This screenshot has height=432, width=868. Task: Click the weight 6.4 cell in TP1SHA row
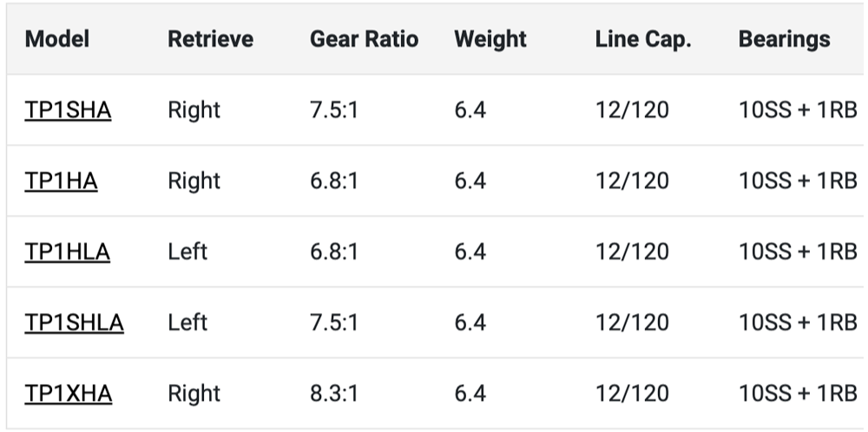click(470, 110)
